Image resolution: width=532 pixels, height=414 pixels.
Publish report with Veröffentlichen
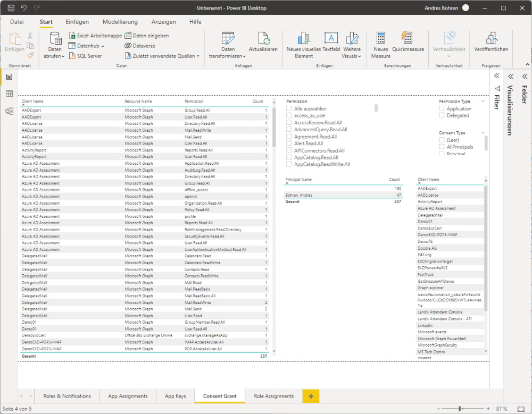pyautogui.click(x=491, y=42)
